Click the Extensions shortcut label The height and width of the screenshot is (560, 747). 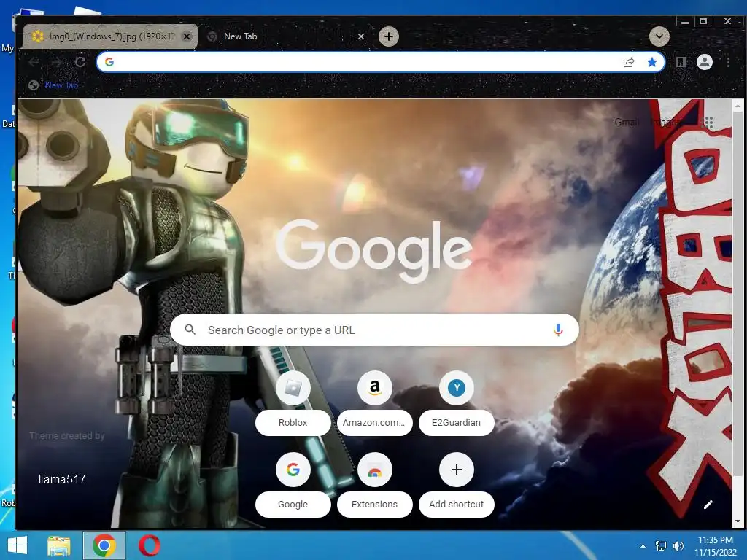click(374, 505)
